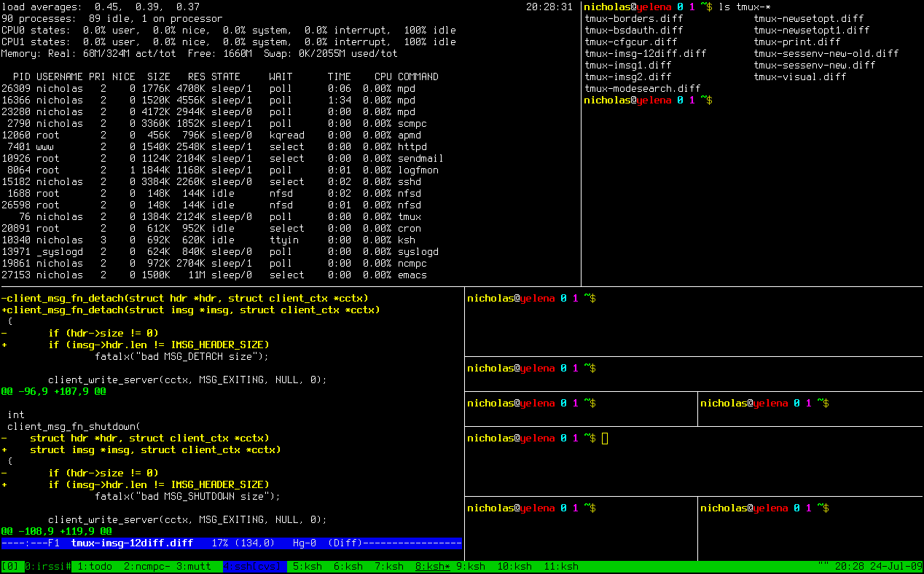The height and width of the screenshot is (574, 924).
Task: Click the [0] session indicator on the green status bar
Action: tap(9, 565)
